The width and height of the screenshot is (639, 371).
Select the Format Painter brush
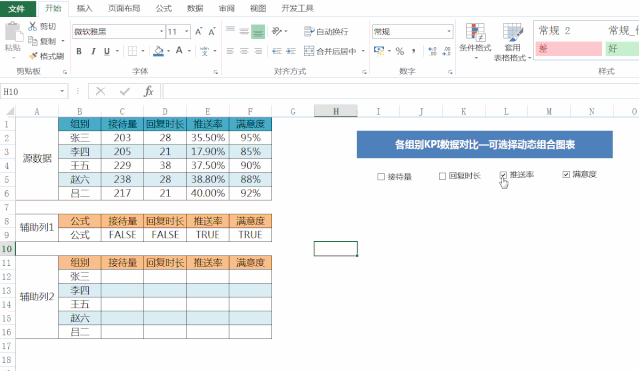pyautogui.click(x=33, y=55)
